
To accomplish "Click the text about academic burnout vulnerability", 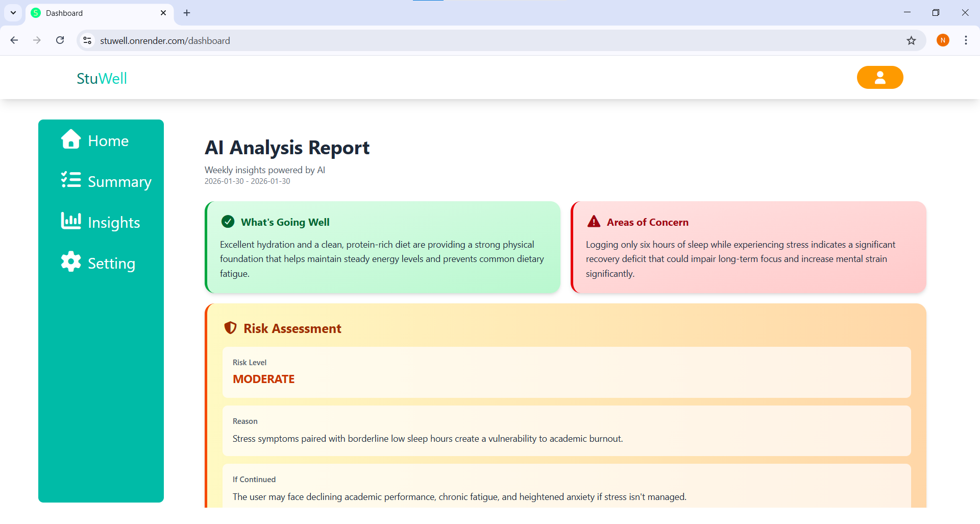I will (428, 439).
